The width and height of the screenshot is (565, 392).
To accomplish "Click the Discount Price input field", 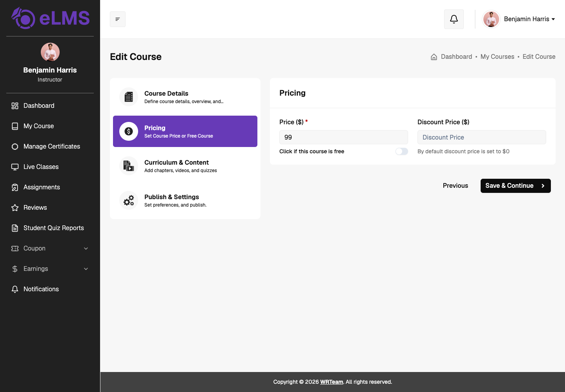I will (482, 137).
